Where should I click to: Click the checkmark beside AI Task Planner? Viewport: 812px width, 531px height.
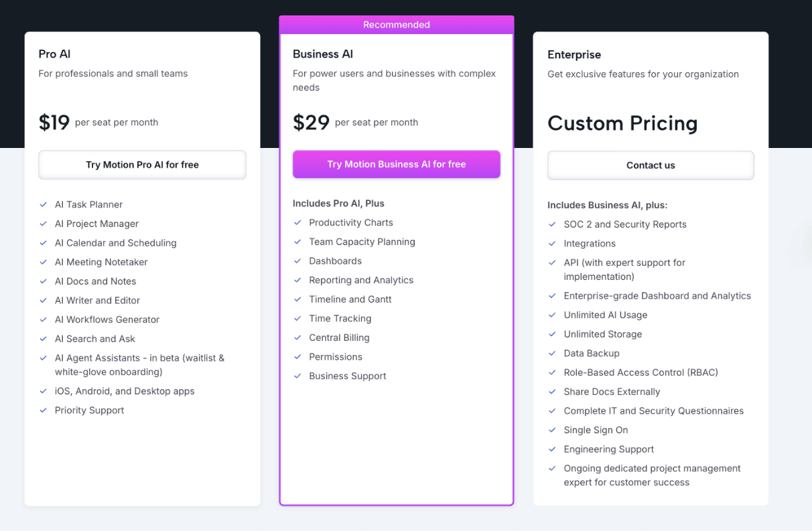(44, 205)
